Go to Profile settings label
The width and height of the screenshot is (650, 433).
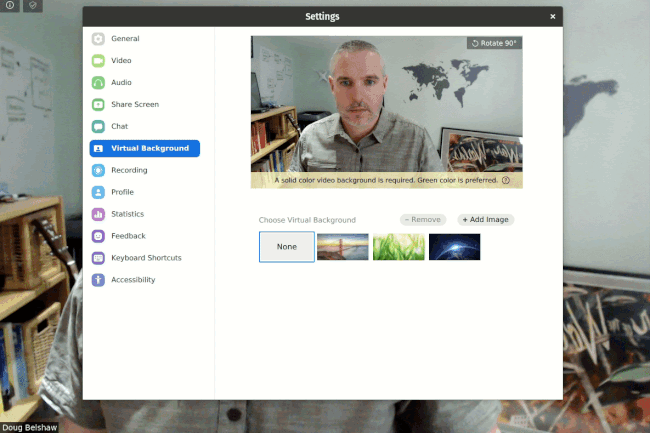pos(122,192)
